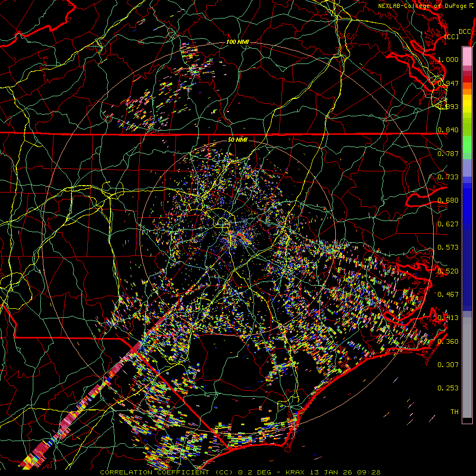Select the 0.893 legend value
This screenshot has width=476, height=476.
click(x=448, y=106)
